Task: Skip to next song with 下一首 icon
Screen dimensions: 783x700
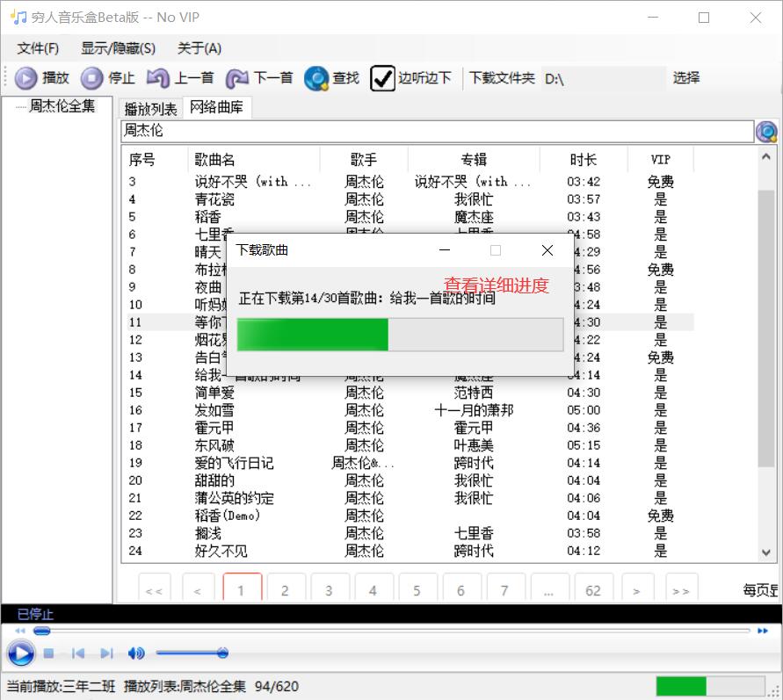Action: [x=237, y=78]
